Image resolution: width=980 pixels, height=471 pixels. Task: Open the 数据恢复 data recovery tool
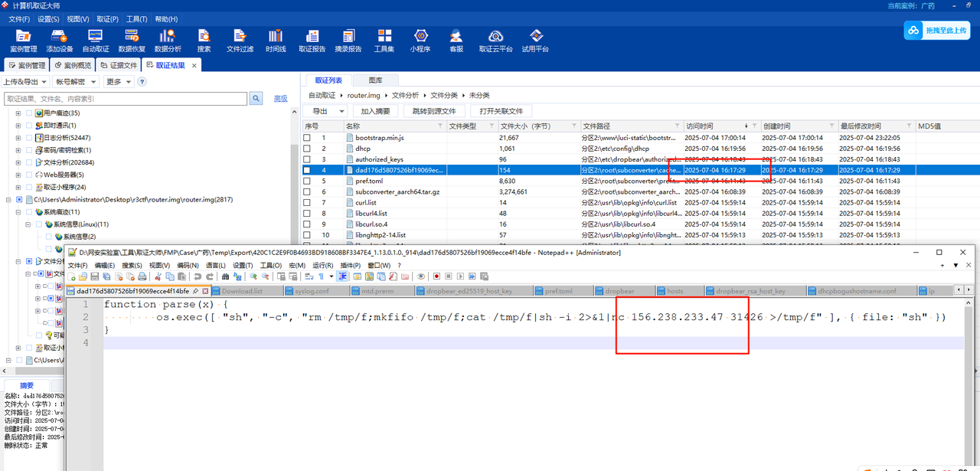click(132, 40)
